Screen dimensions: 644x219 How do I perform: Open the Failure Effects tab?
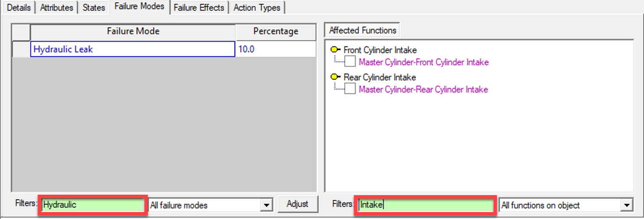point(199,7)
